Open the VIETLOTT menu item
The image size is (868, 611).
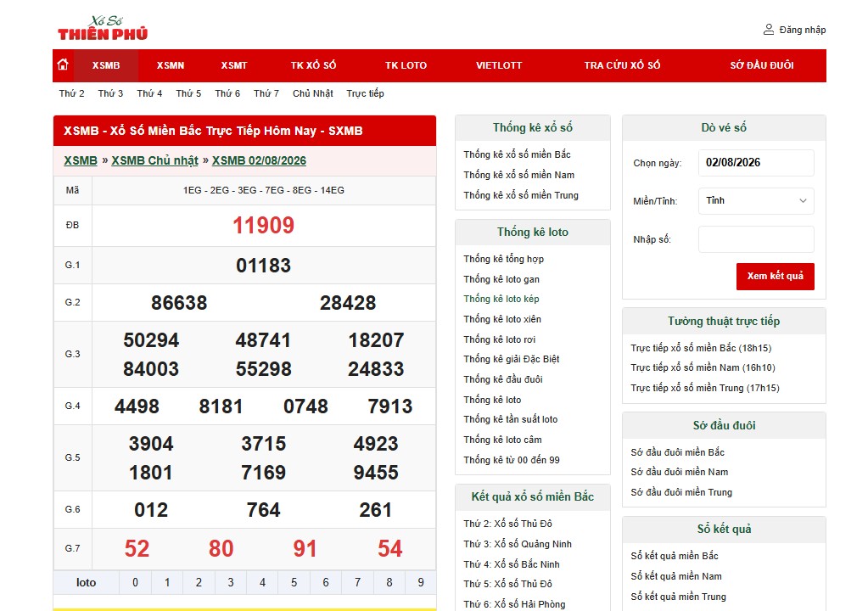pos(499,65)
